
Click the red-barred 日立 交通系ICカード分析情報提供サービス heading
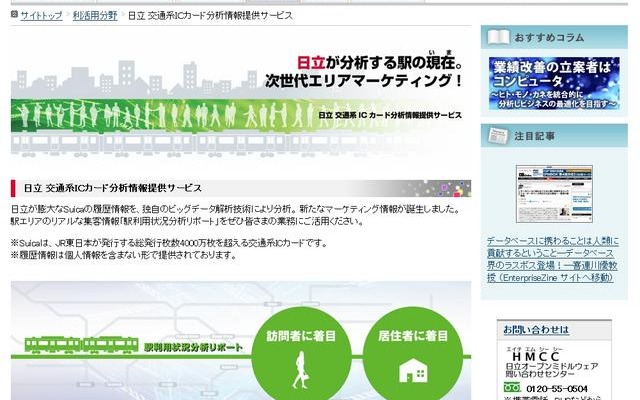click(x=241, y=188)
